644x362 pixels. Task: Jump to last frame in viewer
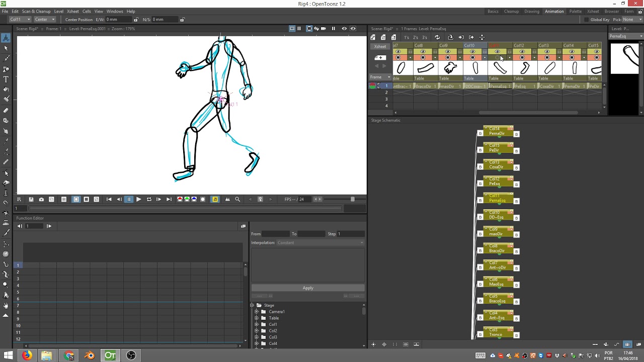click(169, 200)
